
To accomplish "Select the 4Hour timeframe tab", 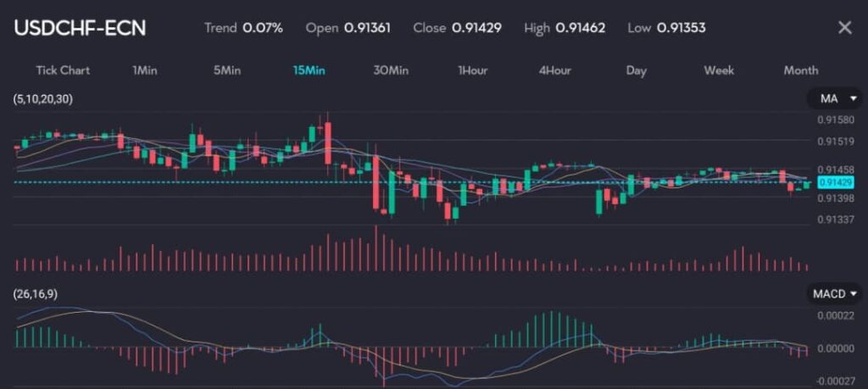I will click(554, 70).
